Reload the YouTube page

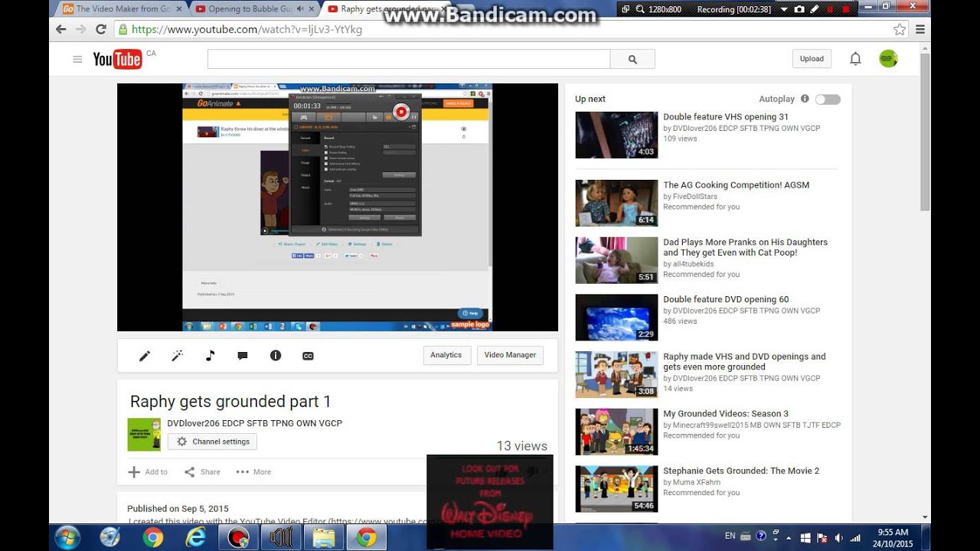point(100,29)
